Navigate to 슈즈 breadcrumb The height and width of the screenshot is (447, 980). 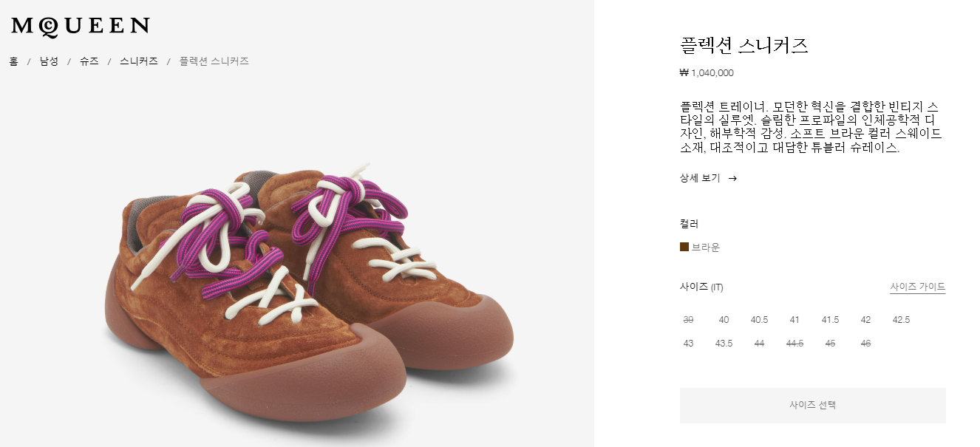pyautogui.click(x=89, y=61)
